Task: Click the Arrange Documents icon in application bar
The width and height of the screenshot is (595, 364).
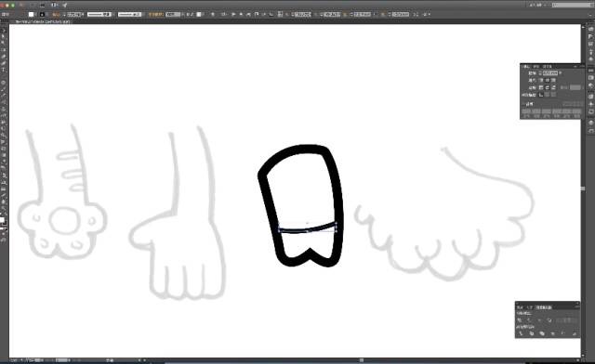Action: coord(54,5)
